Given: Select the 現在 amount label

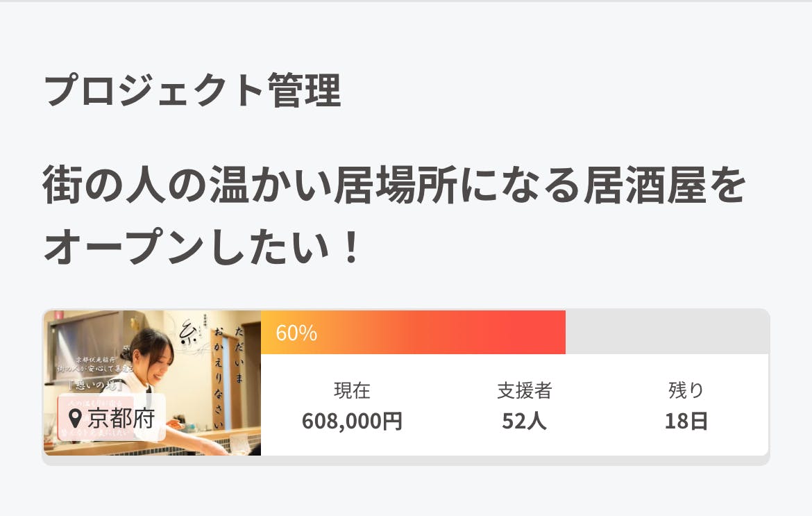Looking at the screenshot, I should 352,390.
